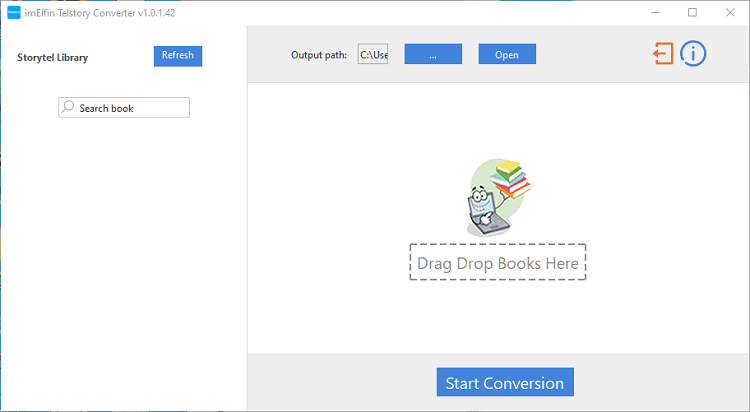Click Open to view the output folder
Viewport: 750px width, 412px height.
[x=507, y=54]
